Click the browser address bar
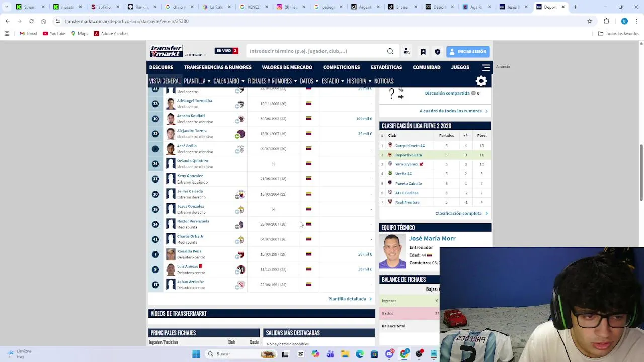This screenshot has width=644, height=362. click(x=322, y=21)
